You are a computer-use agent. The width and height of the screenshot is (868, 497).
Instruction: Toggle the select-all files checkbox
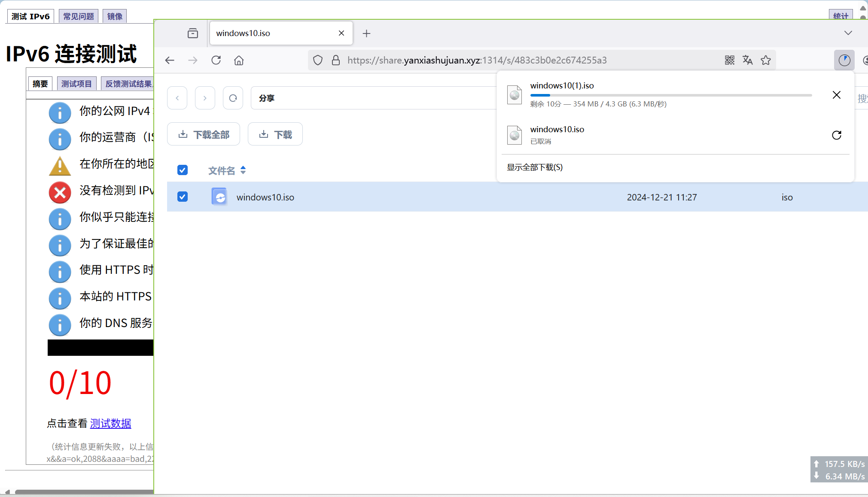coord(183,170)
